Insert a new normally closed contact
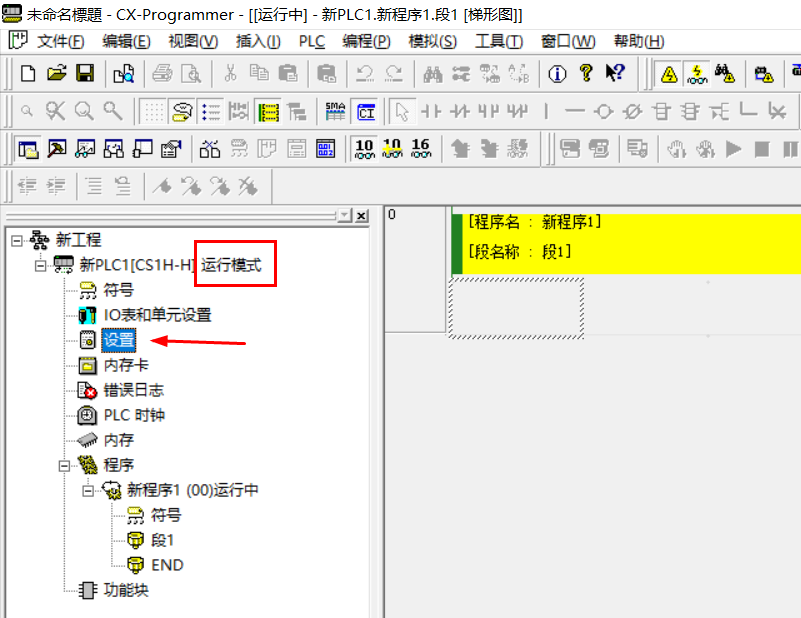 point(459,111)
